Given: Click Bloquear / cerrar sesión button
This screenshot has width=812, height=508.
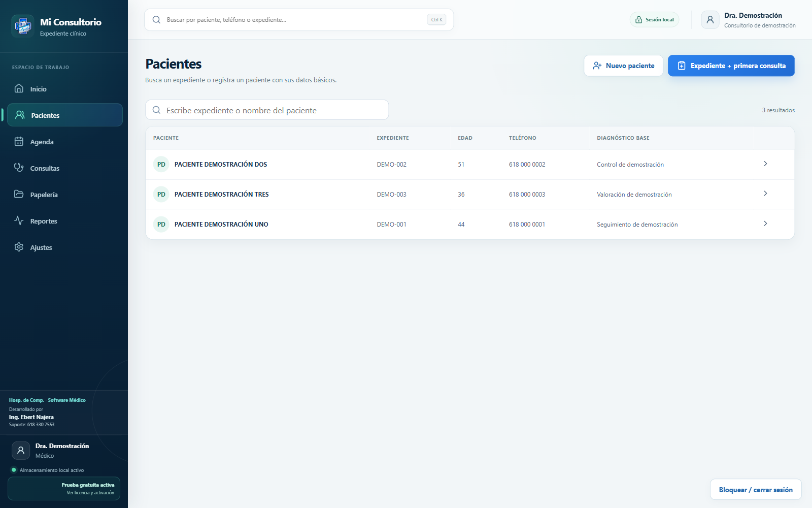Looking at the screenshot, I should 756,490.
